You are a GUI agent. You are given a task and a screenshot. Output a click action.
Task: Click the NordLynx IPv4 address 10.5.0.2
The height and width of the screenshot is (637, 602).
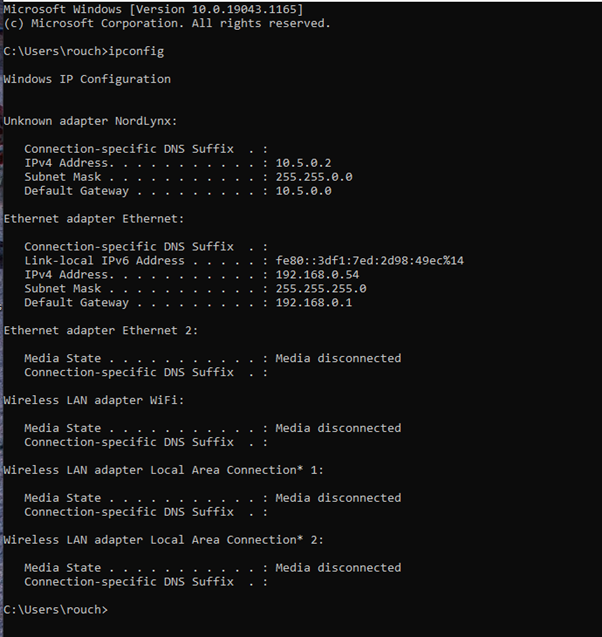click(x=303, y=163)
